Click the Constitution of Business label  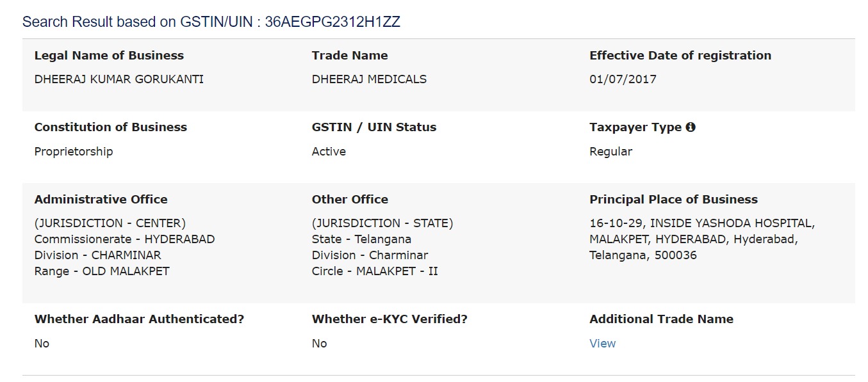tap(111, 127)
